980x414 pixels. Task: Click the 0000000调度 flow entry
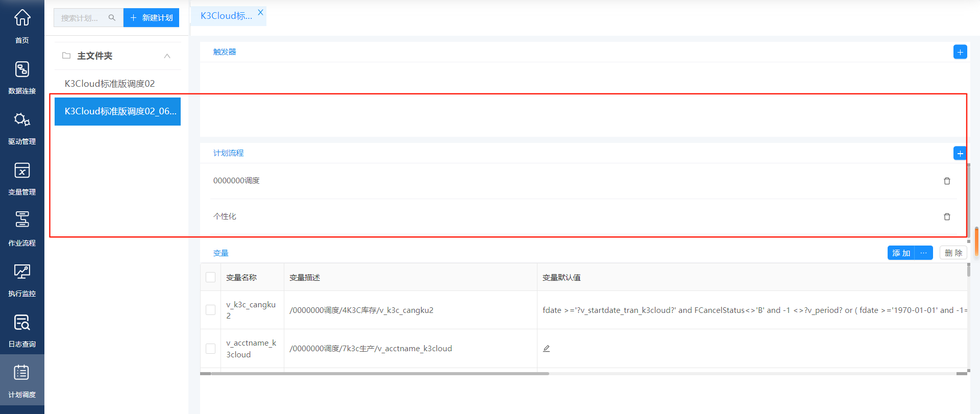[x=236, y=181]
